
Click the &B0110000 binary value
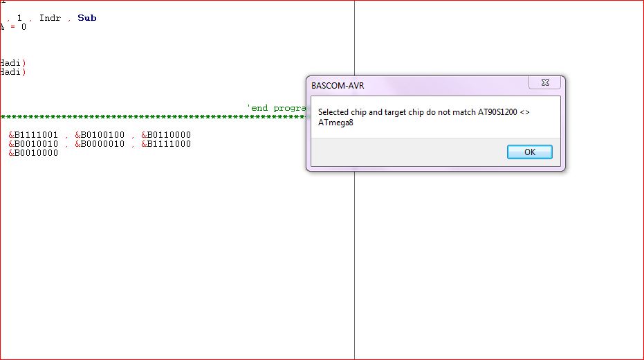coord(166,135)
